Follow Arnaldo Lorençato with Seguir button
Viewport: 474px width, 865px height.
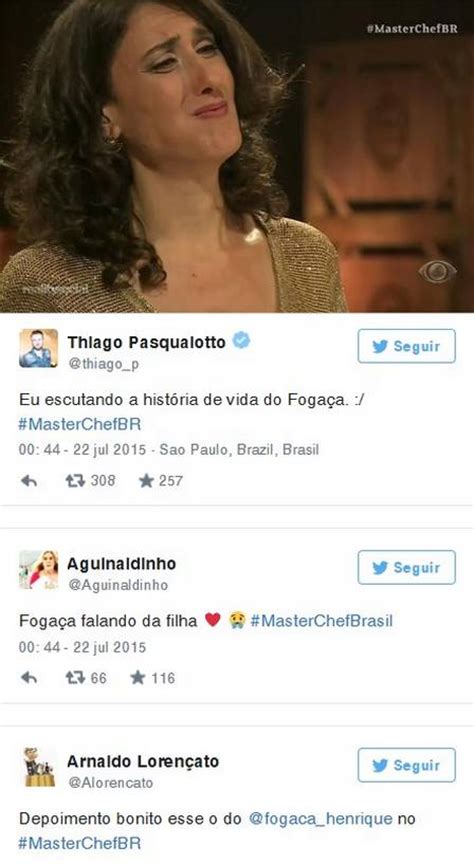(x=407, y=765)
